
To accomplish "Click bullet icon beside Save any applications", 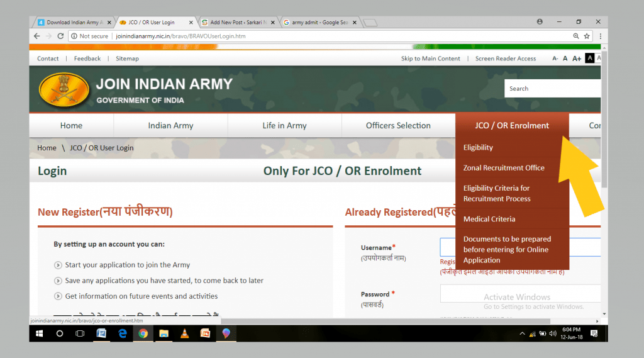I will pos(58,281).
